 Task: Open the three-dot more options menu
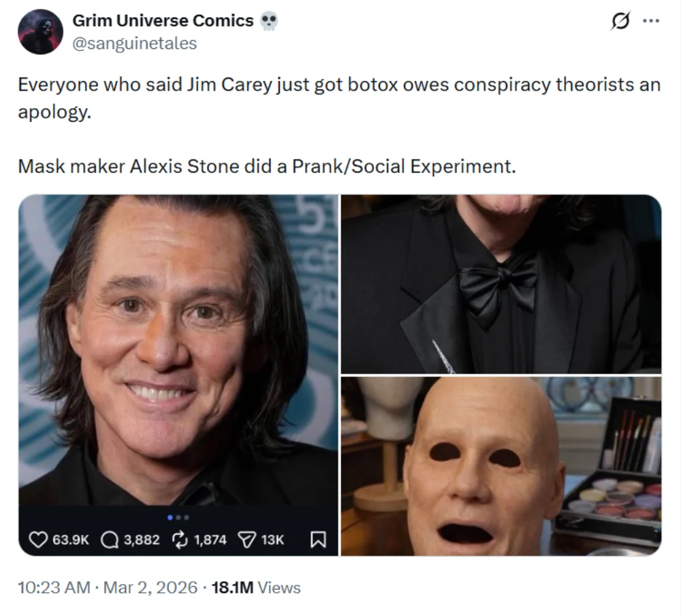[651, 21]
